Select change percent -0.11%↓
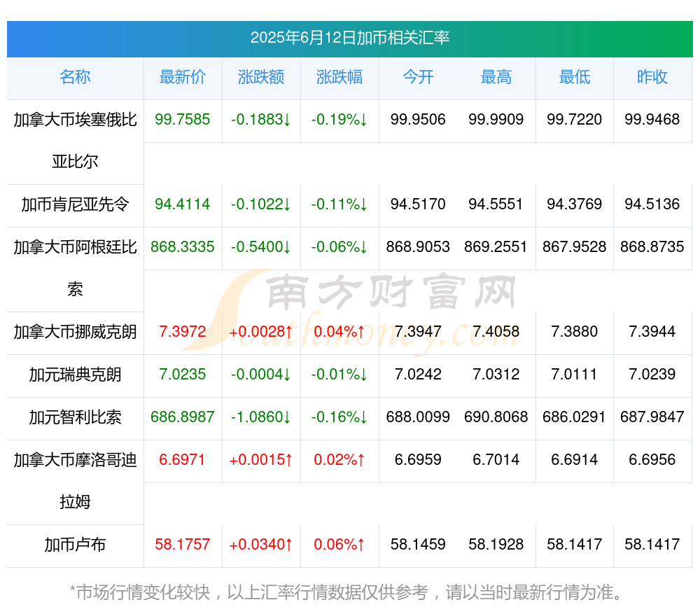The height and width of the screenshot is (614, 700). [x=339, y=204]
